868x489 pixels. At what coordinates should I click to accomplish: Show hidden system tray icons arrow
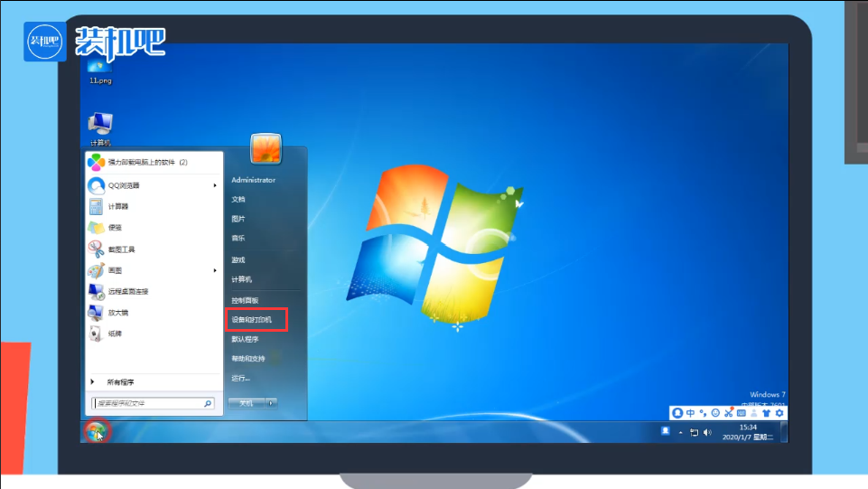[682, 432]
